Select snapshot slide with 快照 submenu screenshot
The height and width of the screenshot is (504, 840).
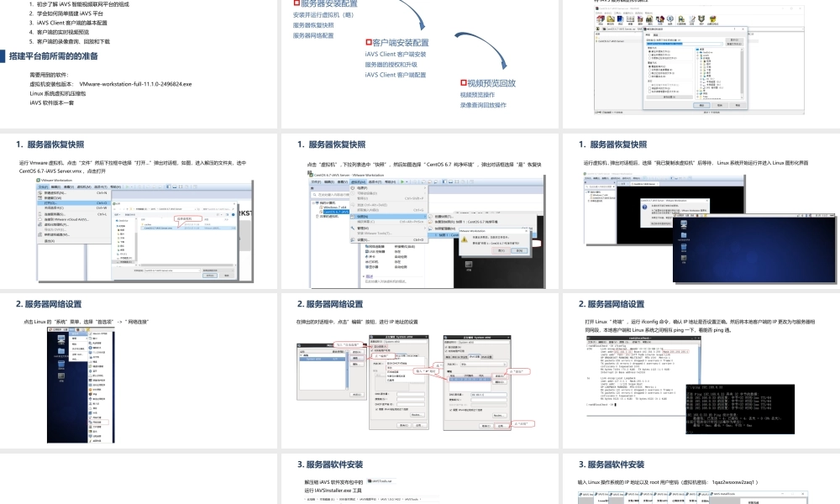click(x=418, y=210)
